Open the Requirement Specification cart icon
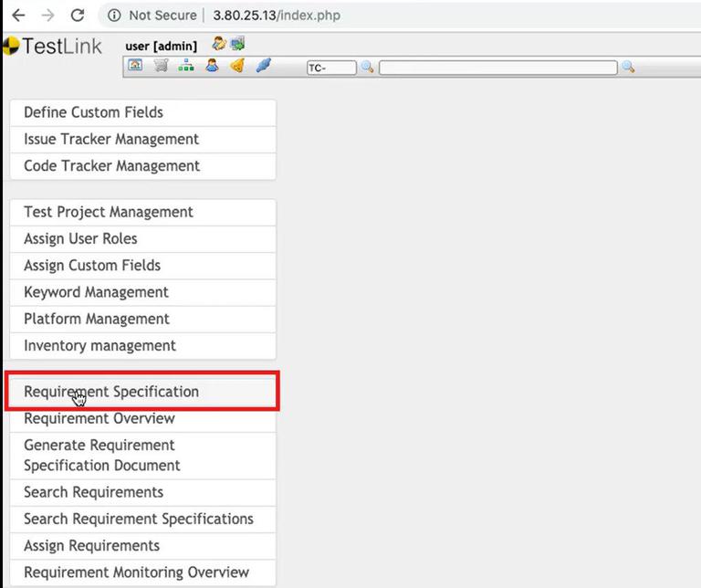This screenshot has height=588, width=701. click(x=161, y=66)
